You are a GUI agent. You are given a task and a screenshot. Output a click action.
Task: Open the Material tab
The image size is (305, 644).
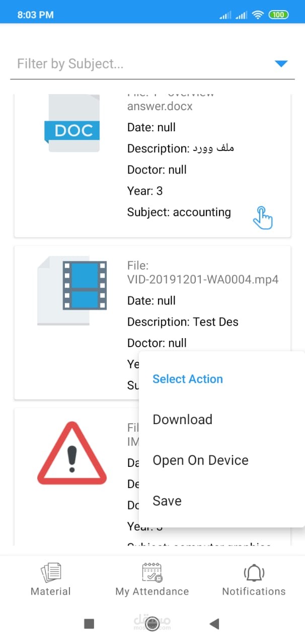click(x=51, y=580)
